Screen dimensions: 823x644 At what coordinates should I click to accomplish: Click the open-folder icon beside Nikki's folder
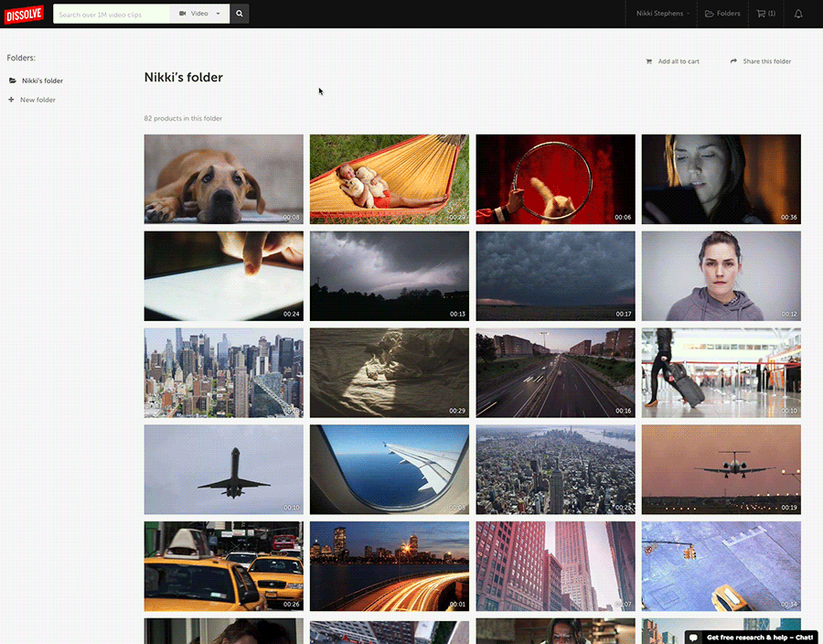pos(13,80)
